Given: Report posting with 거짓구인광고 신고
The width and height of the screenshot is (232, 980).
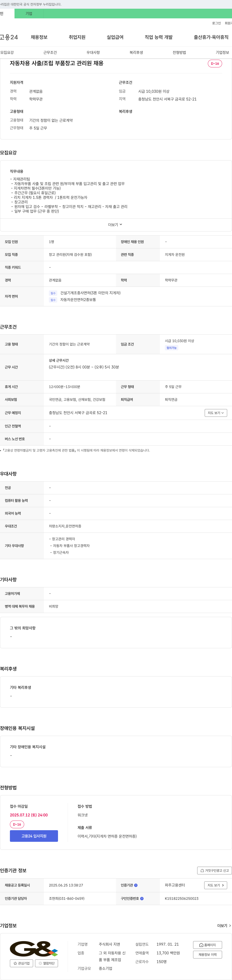Looking at the screenshot, I should pyautogui.click(x=215, y=871).
